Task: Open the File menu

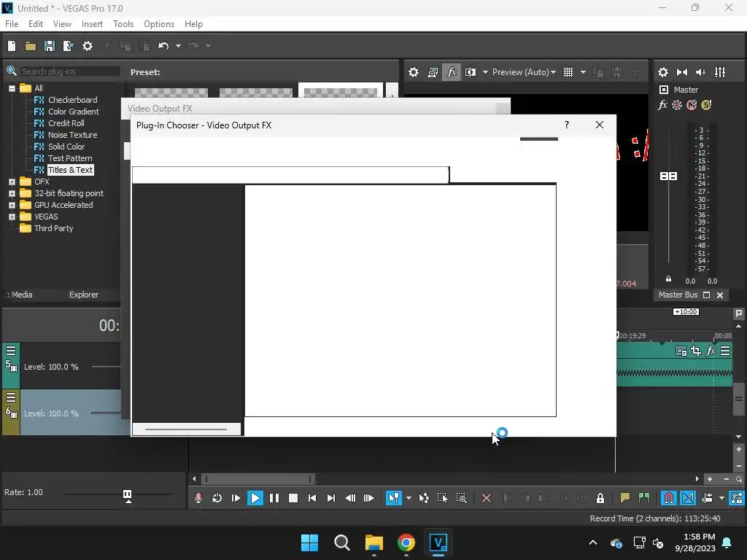Action: tap(12, 24)
